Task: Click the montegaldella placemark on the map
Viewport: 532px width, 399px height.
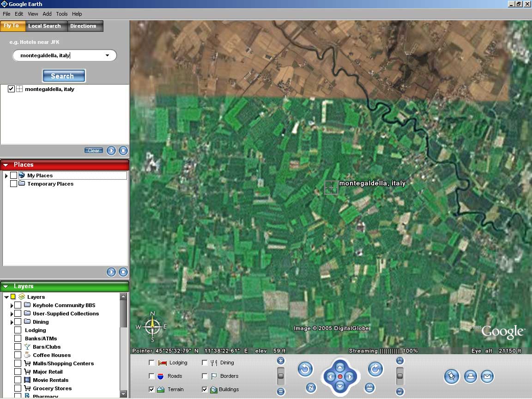Action: click(331, 187)
